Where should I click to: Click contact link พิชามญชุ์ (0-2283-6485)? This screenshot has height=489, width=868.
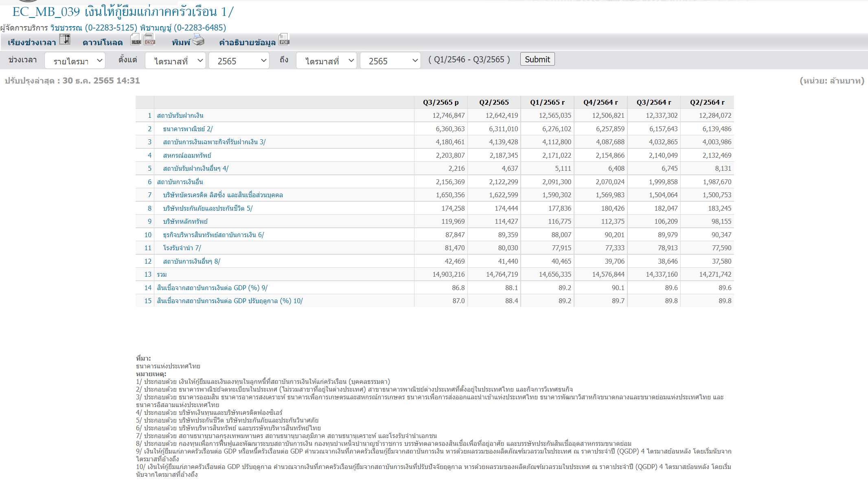(x=183, y=28)
